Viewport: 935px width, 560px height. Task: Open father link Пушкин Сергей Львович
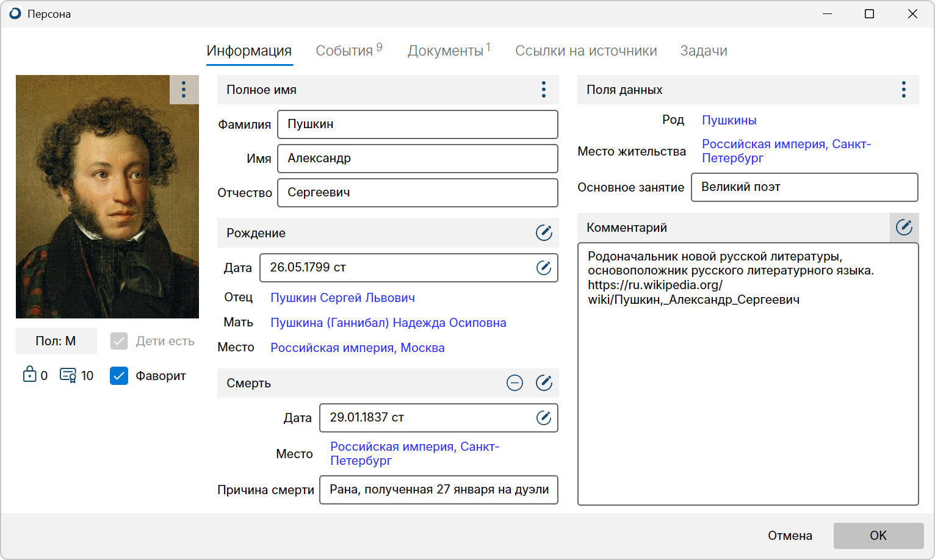tap(342, 297)
